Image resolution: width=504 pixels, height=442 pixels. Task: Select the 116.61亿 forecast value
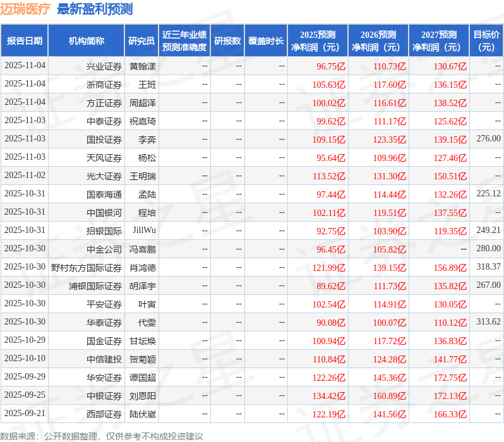(x=390, y=103)
